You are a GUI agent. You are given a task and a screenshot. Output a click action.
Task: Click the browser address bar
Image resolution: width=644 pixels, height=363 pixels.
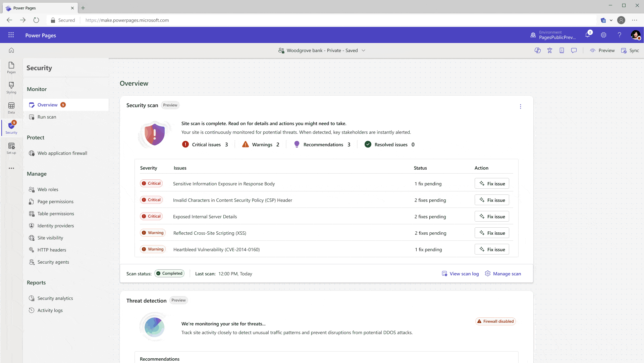127,20
